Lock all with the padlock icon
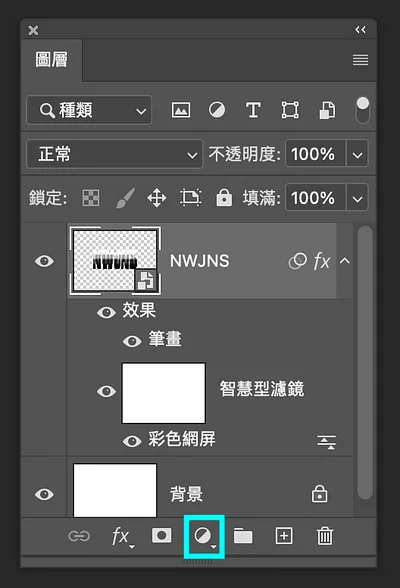 click(224, 197)
